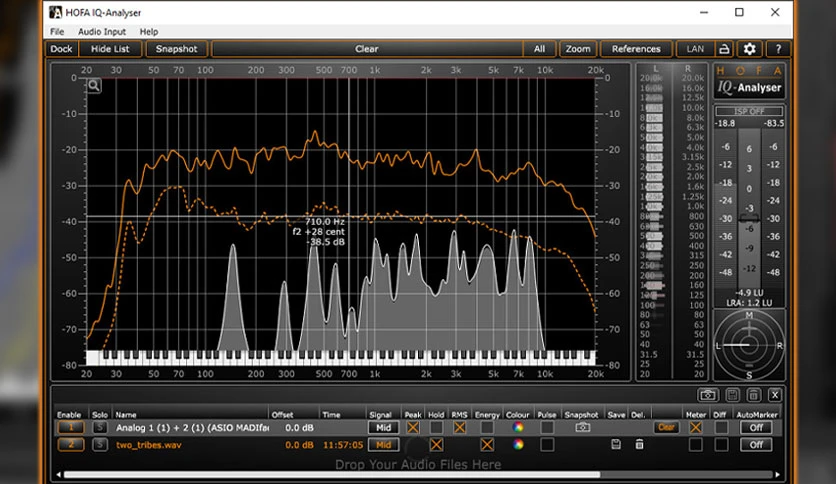Viewport: 836px width, 484px height.
Task: Click the Hide List button
Action: pyautogui.click(x=110, y=49)
